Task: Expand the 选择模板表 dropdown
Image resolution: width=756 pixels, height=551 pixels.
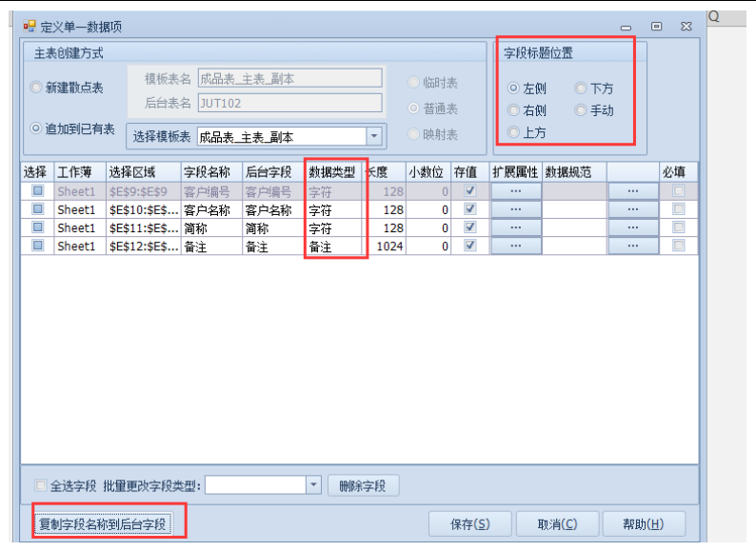Action: 374,137
